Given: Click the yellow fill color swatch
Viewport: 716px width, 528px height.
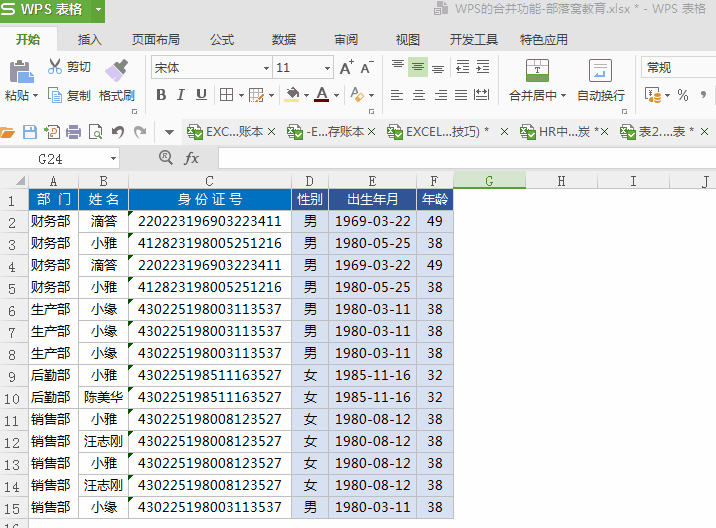Looking at the screenshot, I should click(291, 95).
